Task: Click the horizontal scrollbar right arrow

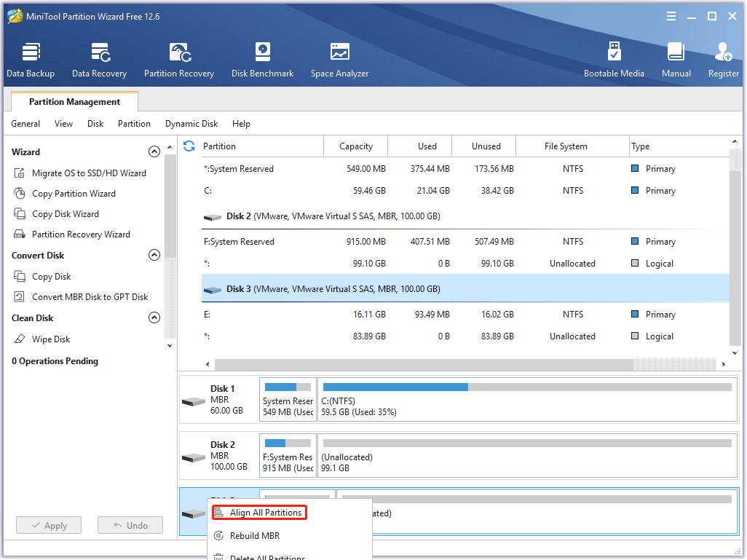Action: coord(724,364)
